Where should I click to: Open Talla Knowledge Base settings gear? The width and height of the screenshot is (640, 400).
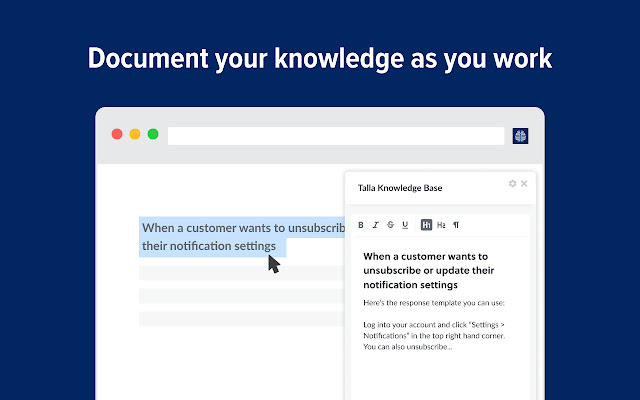[x=512, y=184]
